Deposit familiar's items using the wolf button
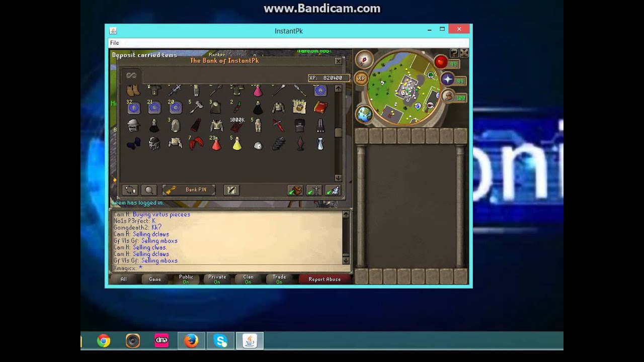Screen dimensions: 644x362 coord(333,190)
